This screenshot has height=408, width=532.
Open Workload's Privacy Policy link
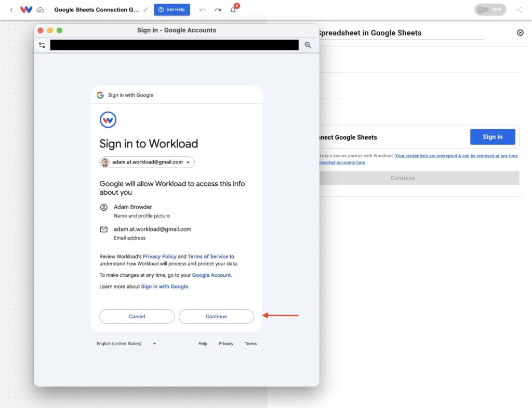pos(159,256)
